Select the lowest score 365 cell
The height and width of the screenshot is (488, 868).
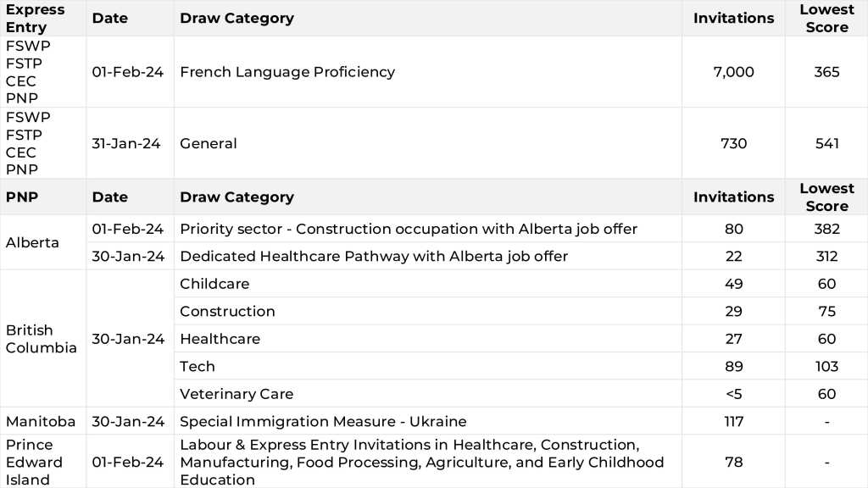[x=826, y=72]
